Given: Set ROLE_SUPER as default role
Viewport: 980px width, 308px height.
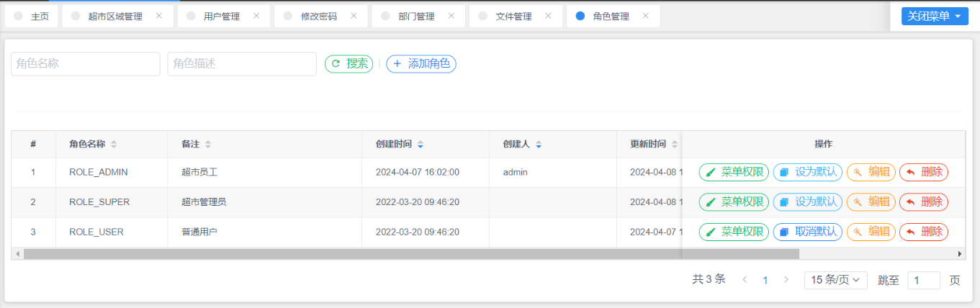Looking at the screenshot, I should pos(808,202).
